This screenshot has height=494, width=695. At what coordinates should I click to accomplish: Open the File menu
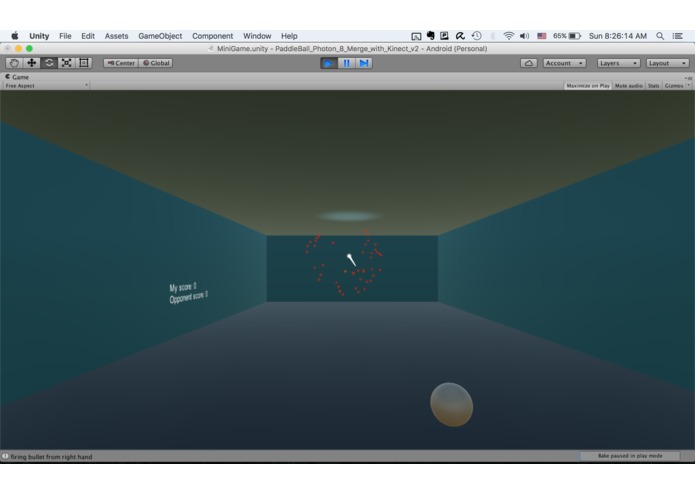point(65,36)
